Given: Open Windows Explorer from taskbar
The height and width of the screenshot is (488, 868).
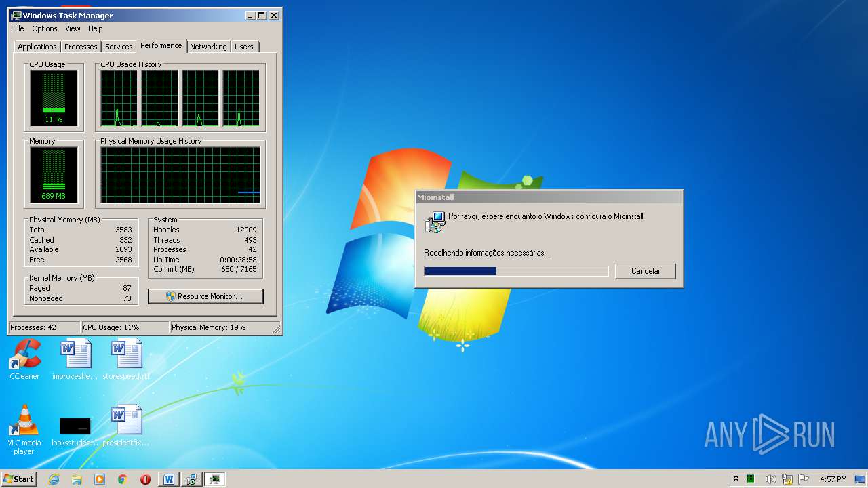Looking at the screenshot, I should (77, 479).
